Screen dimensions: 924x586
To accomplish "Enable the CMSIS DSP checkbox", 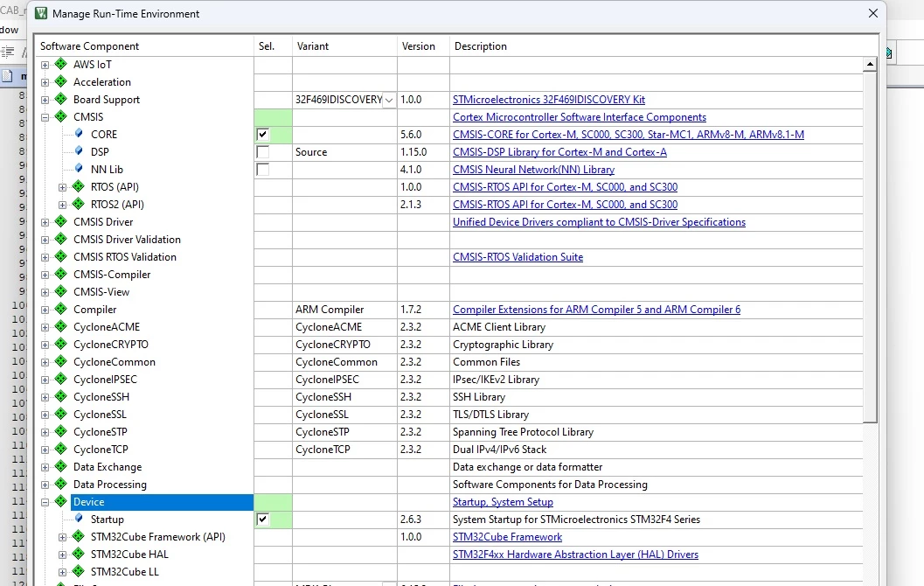I will 263,152.
